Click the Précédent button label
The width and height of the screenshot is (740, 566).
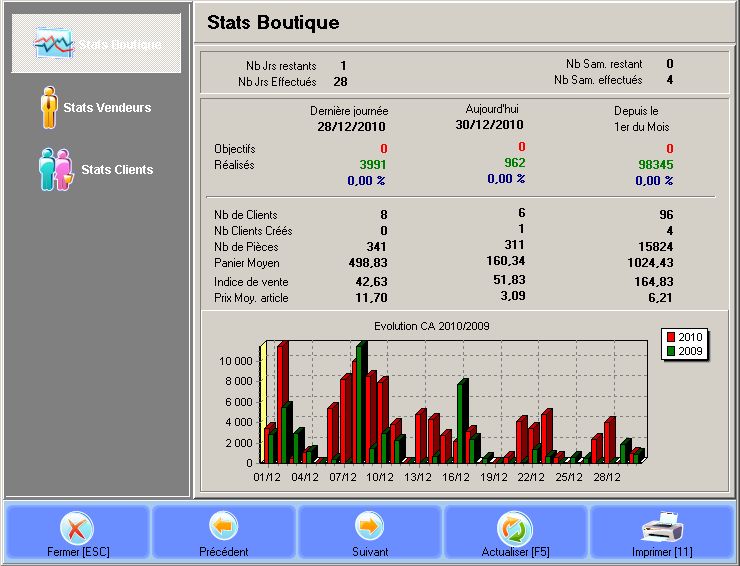click(224, 551)
